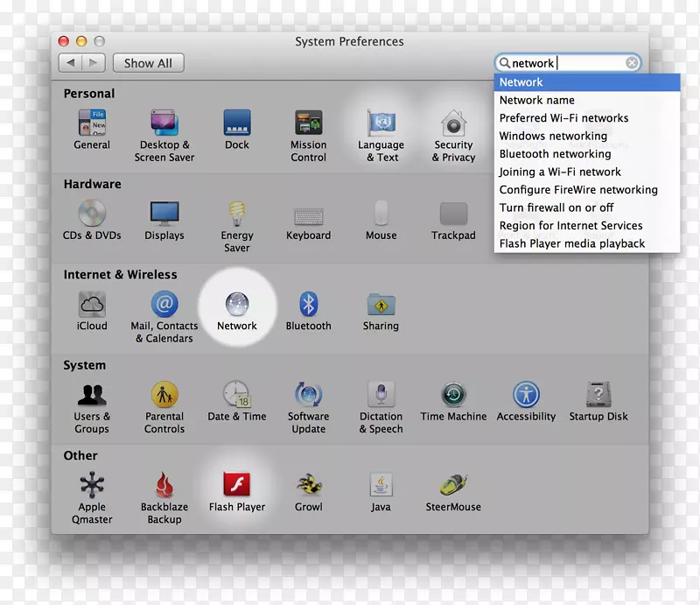The image size is (700, 605).
Task: Open Backblaze Backup settings
Action: tap(164, 484)
